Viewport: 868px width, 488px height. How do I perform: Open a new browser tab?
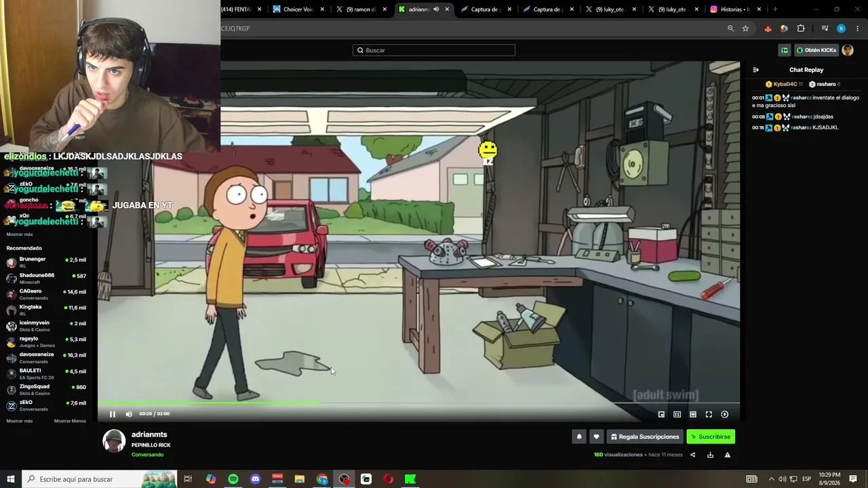coord(775,9)
